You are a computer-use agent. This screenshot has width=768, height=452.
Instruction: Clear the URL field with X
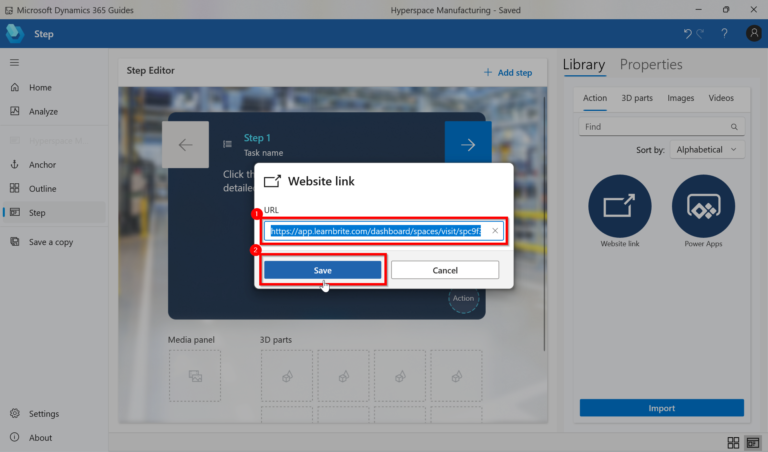[x=494, y=231]
